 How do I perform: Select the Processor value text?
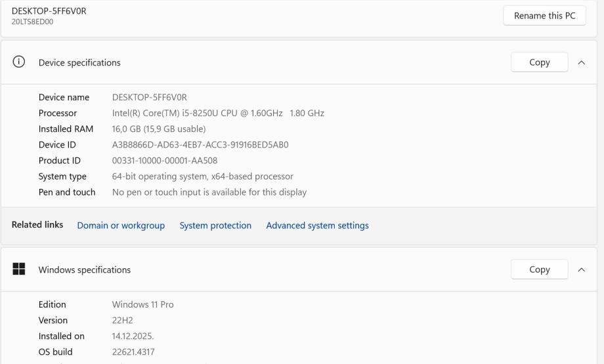218,113
